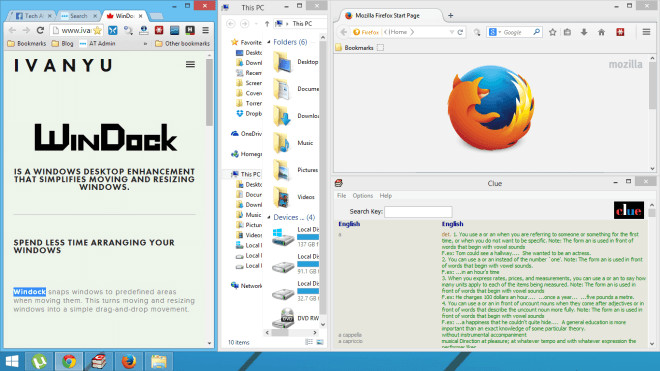
Task: Click Windows Start button
Action: pos(12,362)
